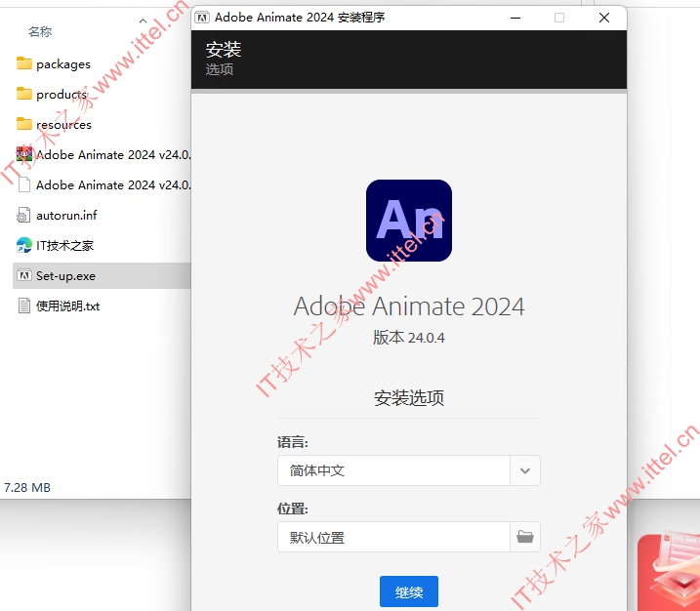Select the products folder icon

point(24,94)
